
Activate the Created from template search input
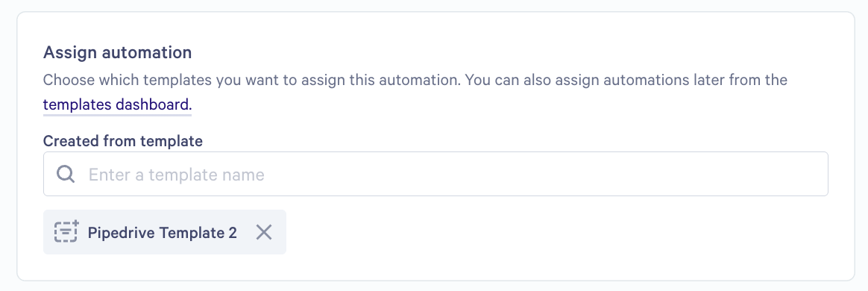click(435, 174)
